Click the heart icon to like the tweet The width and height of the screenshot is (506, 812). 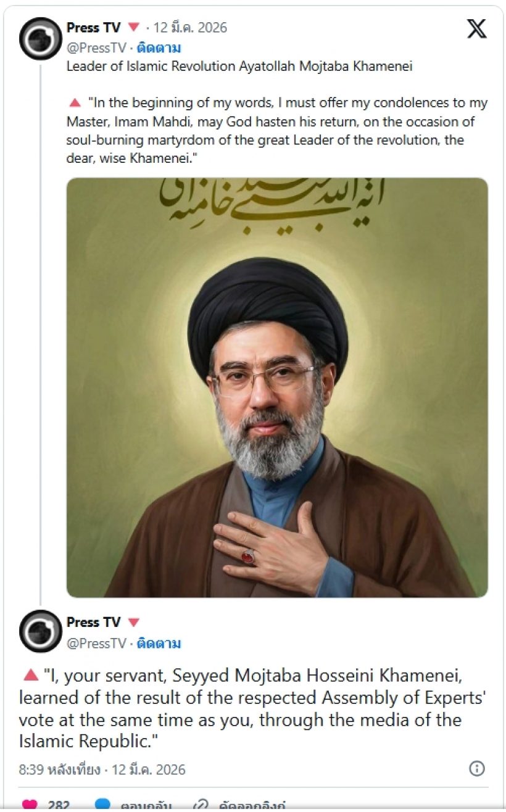30,805
